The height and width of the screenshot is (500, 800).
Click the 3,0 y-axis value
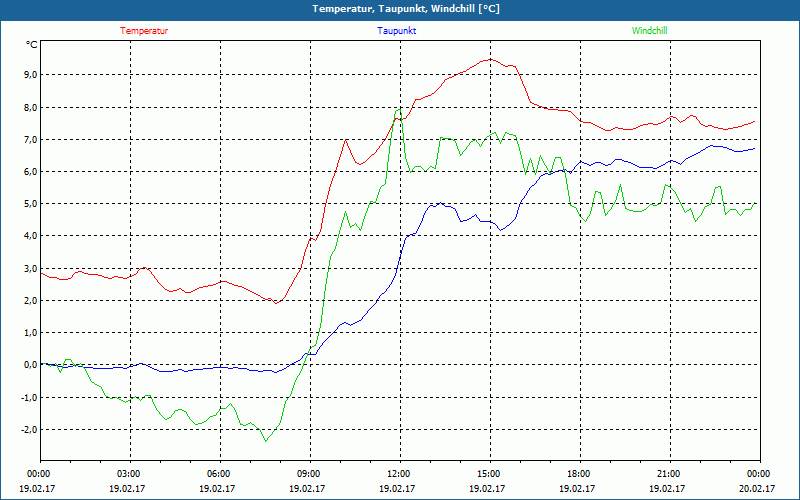(31, 269)
